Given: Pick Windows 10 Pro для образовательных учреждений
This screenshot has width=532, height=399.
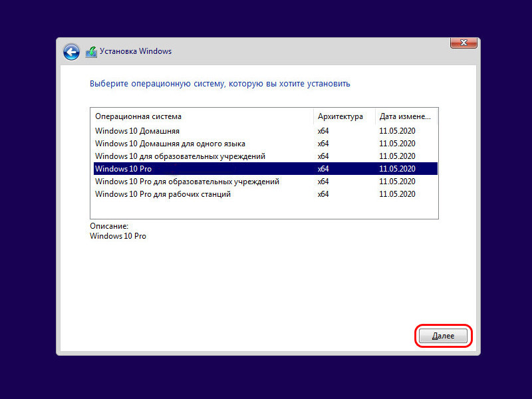Looking at the screenshot, I should coord(265,182).
